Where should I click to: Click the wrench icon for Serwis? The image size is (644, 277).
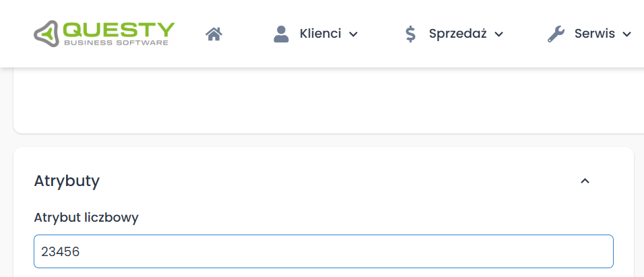556,34
